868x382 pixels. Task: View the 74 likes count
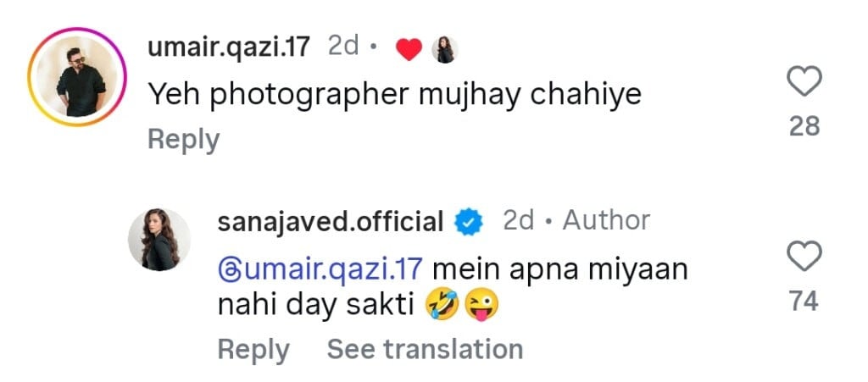803,301
